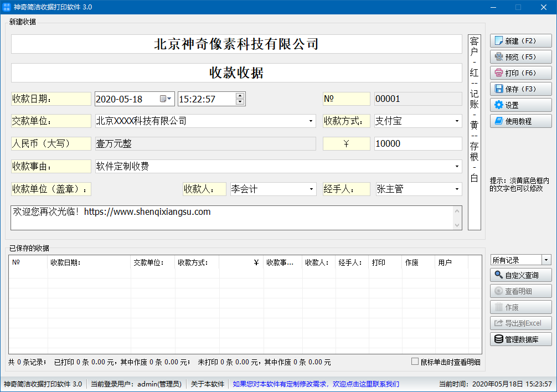Image resolution: width=557 pixels, height=392 pixels.
Task: Create a new receipt with 新建 (F2)
Action: click(x=520, y=40)
